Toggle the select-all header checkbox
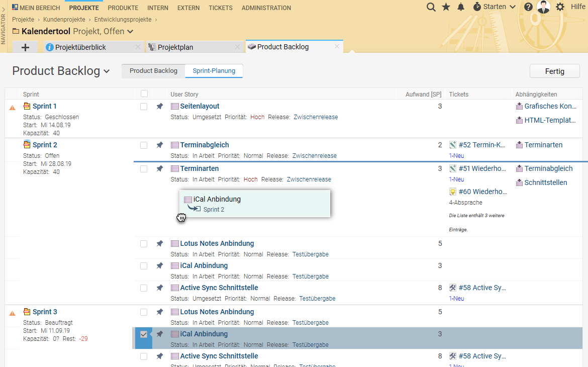 (144, 94)
